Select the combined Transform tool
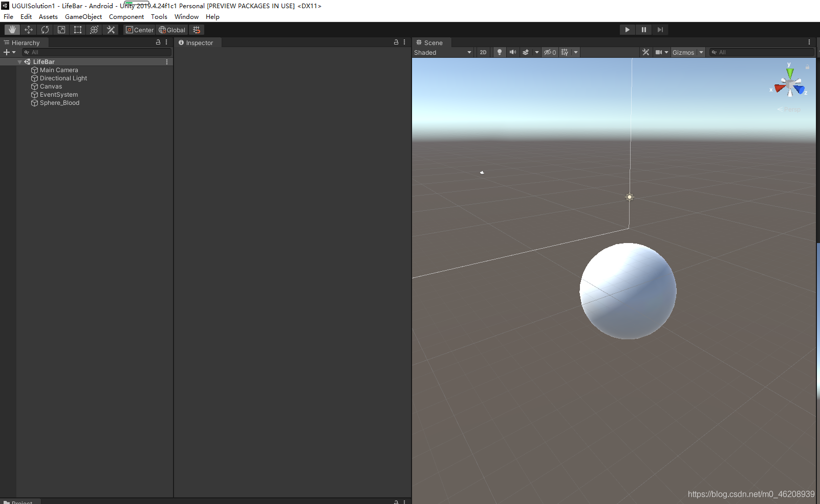 tap(94, 30)
